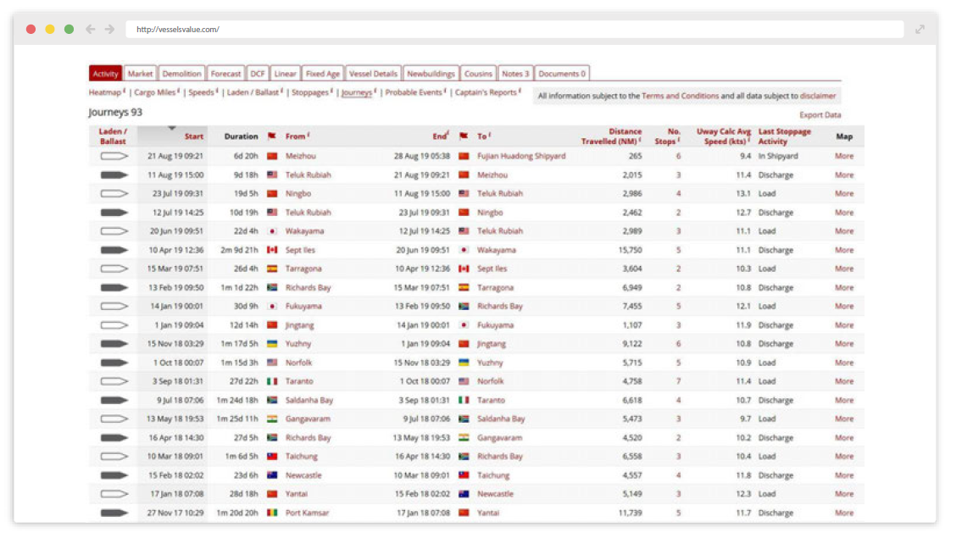
Task: Open Fujian Huadong Shipyard destination link
Action: 520,156
